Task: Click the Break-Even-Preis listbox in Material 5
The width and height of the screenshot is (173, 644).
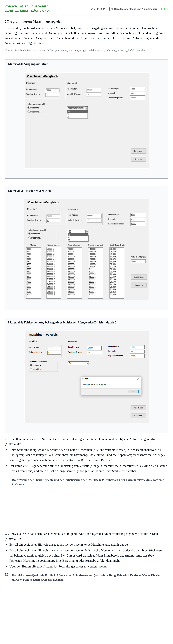Action: point(117,273)
